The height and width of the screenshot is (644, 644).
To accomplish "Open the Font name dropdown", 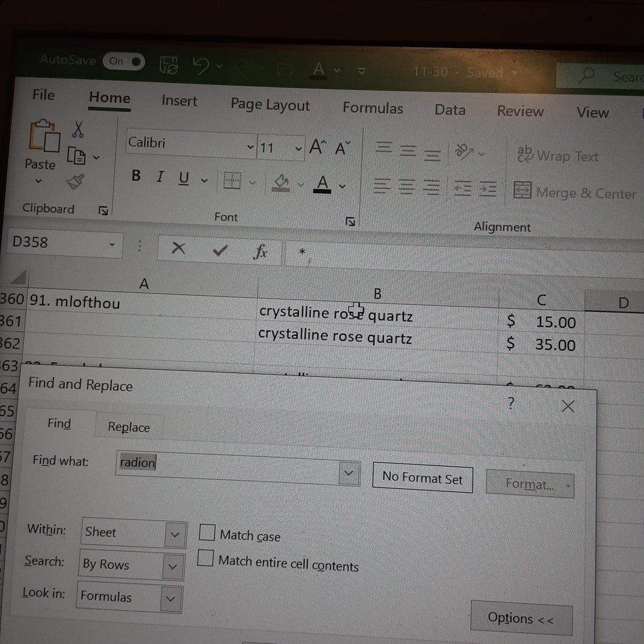I will [250, 146].
